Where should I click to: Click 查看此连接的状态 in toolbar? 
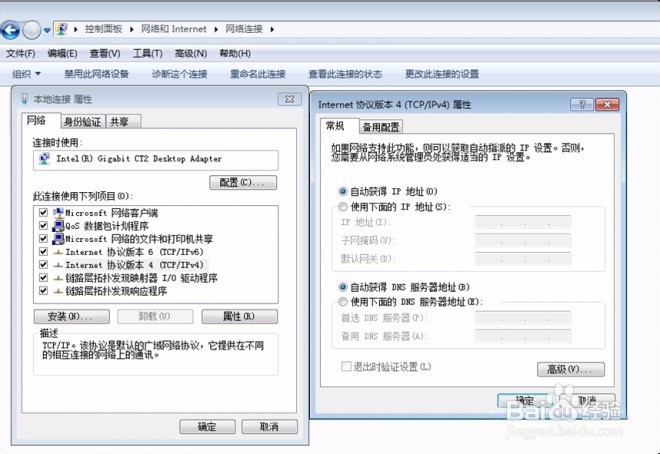point(345,74)
